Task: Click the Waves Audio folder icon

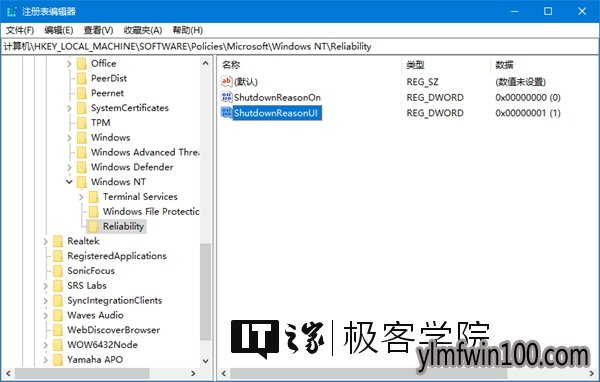Action: click(x=58, y=315)
